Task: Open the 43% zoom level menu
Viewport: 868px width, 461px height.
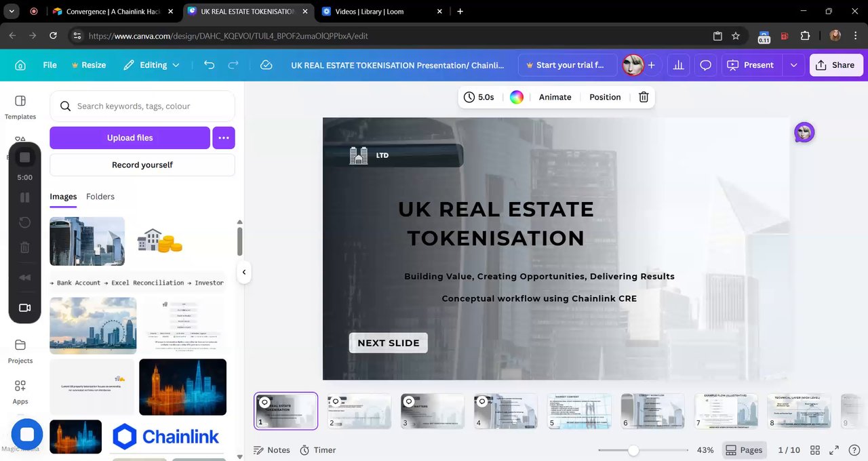Action: coord(705,450)
